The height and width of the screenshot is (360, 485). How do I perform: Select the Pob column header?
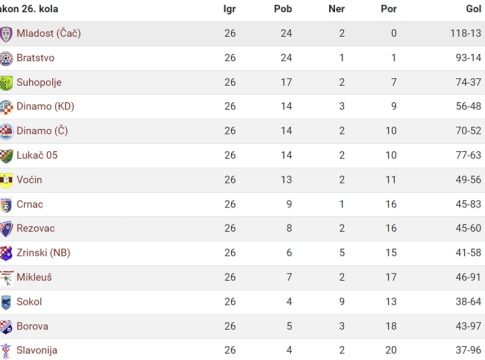tap(283, 9)
